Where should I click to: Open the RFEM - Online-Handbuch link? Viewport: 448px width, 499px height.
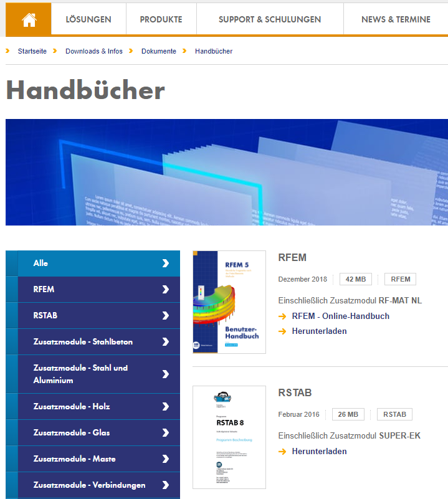[x=340, y=316]
